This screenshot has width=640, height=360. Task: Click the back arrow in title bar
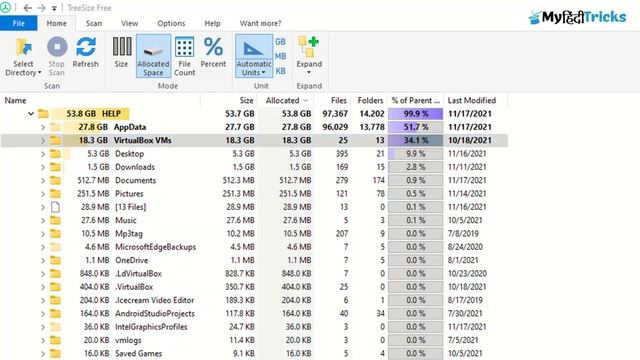[x=28, y=8]
